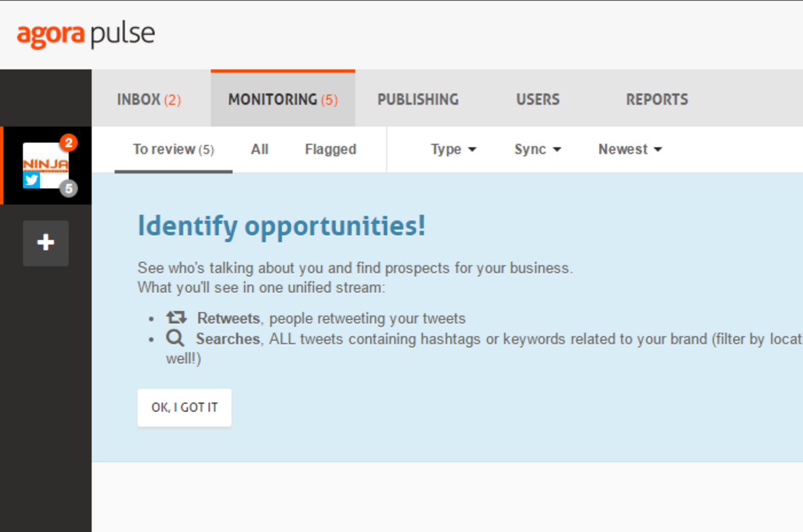Click the retweet arrows icon
This screenshot has width=803, height=532.
coord(176,318)
